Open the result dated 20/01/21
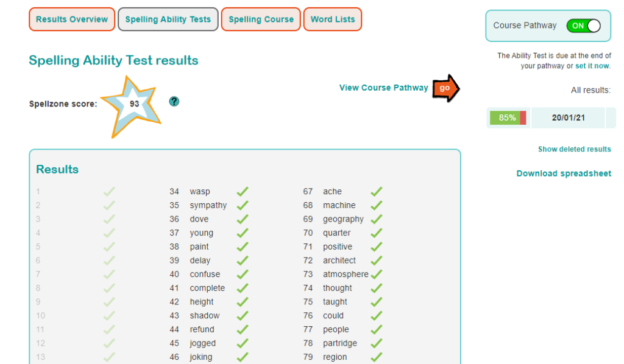 567,117
